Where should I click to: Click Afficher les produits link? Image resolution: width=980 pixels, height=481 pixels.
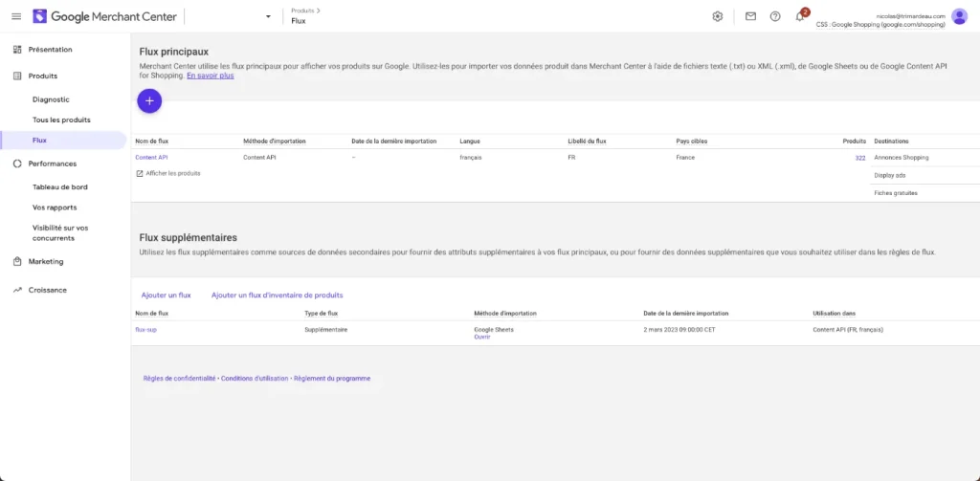tap(173, 173)
